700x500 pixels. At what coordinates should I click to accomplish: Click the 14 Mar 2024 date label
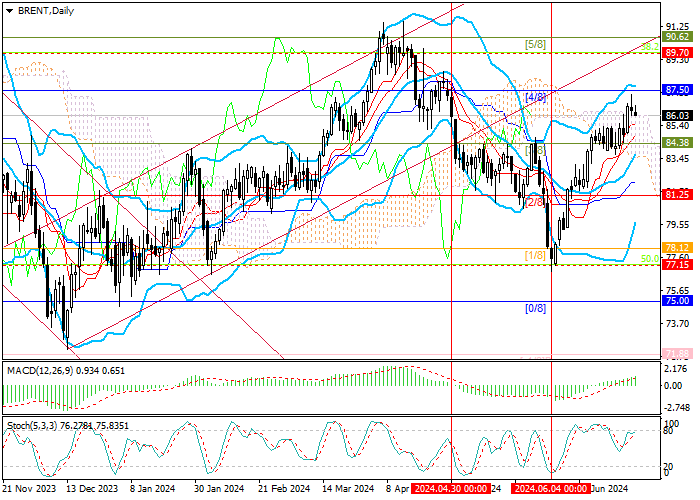tap(348, 488)
